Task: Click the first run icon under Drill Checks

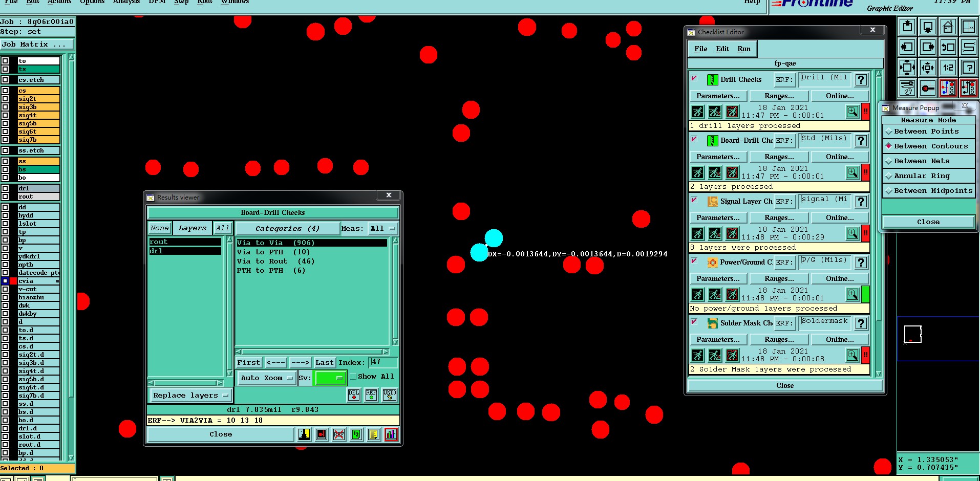Action: point(698,112)
